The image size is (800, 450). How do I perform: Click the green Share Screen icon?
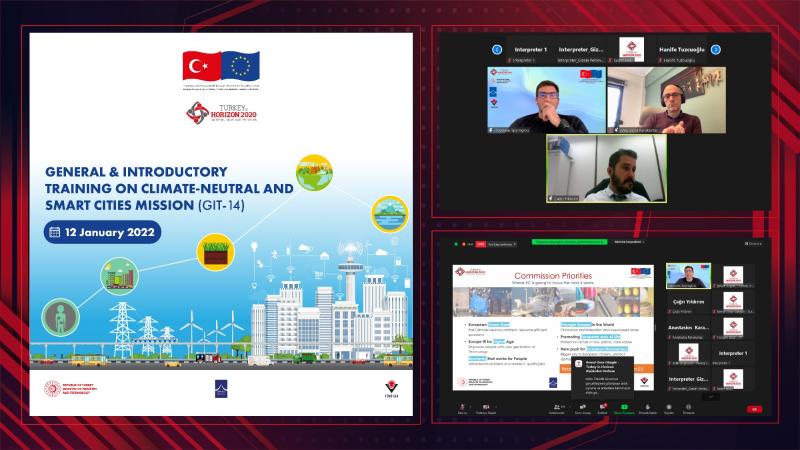pyautogui.click(x=624, y=407)
